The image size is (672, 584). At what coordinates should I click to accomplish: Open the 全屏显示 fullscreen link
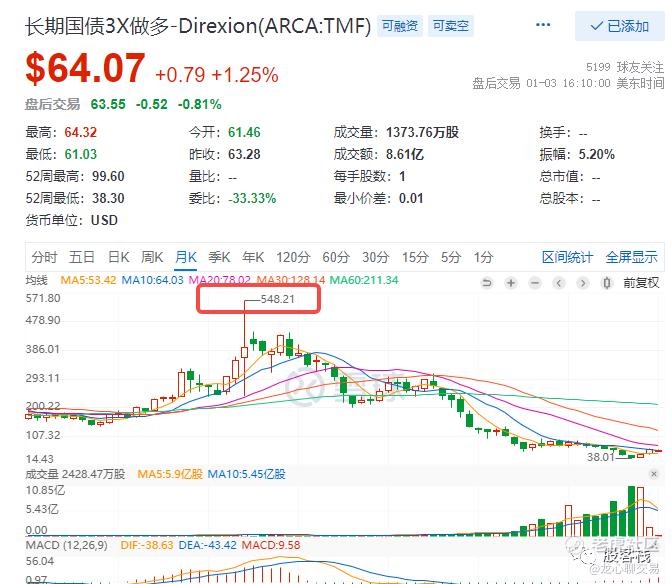coord(631,257)
